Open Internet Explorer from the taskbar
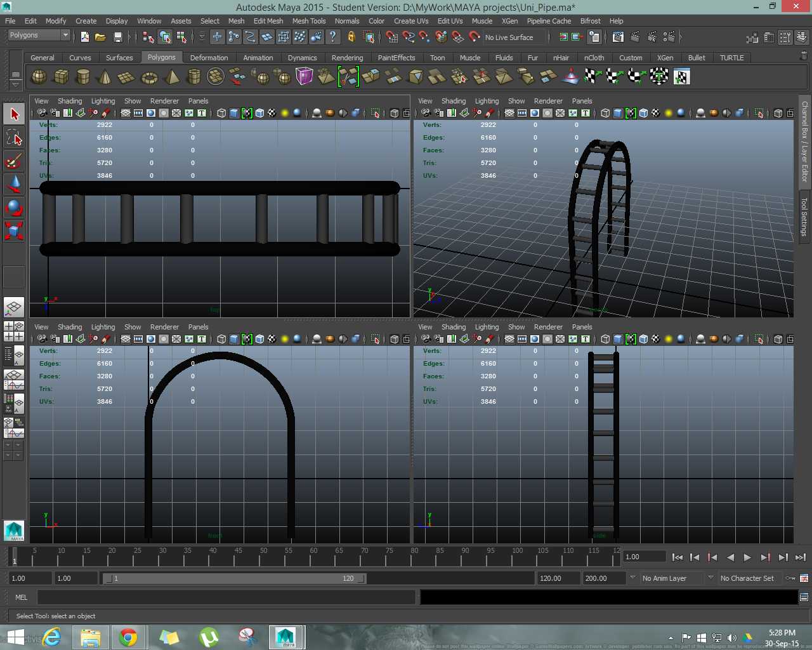 [51, 637]
